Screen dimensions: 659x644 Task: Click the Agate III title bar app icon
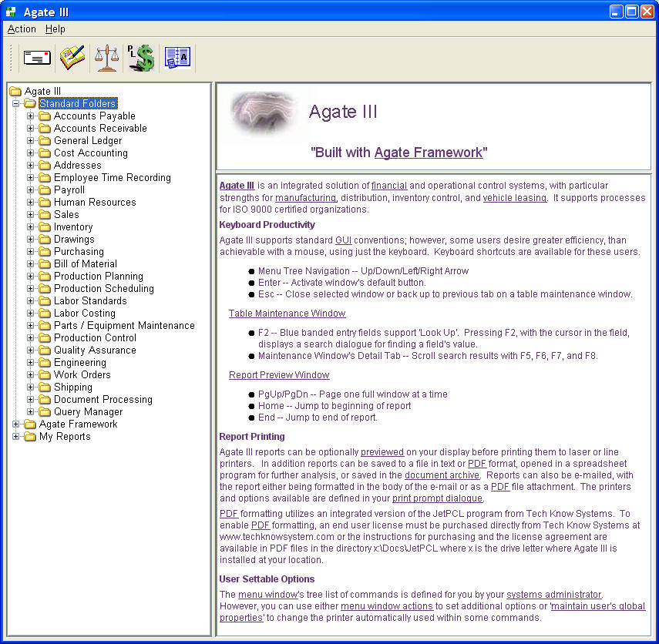11,12
